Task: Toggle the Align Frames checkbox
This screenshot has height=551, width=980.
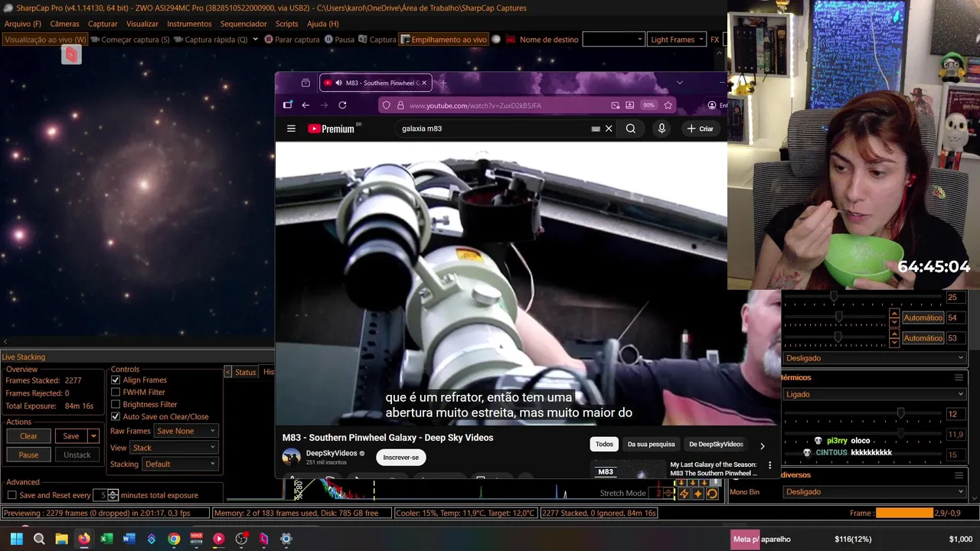Action: coord(116,380)
